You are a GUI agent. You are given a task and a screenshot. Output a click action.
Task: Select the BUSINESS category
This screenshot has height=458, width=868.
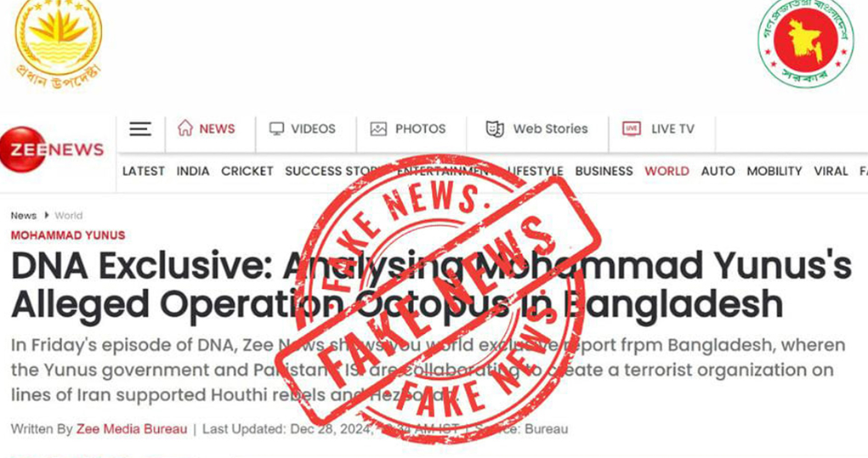(604, 172)
